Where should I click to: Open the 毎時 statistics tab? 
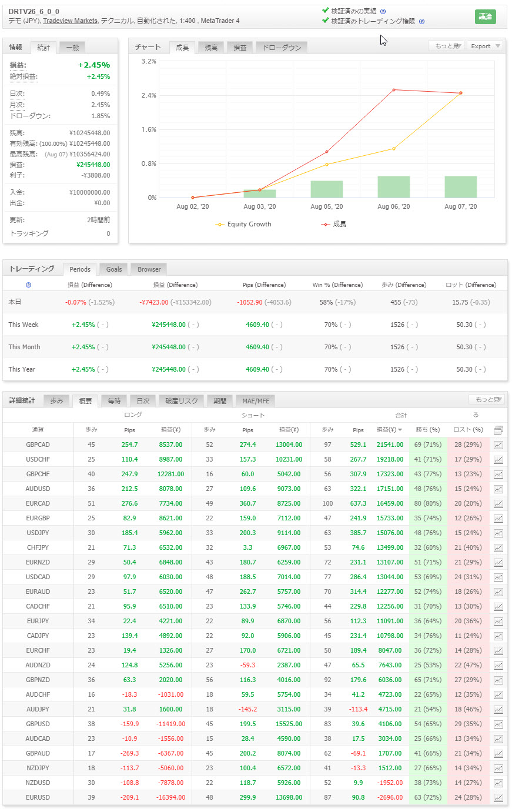(114, 401)
